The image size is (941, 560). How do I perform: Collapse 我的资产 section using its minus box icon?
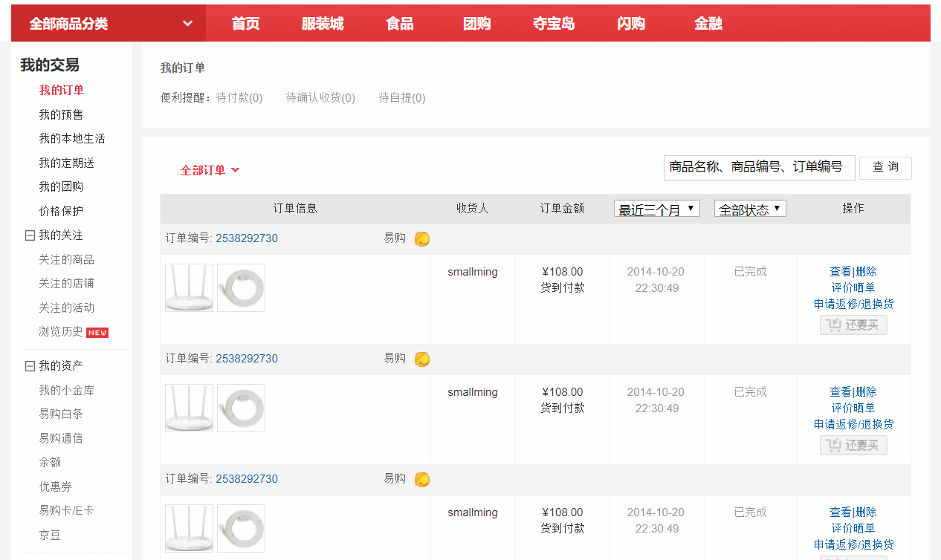coord(30,366)
